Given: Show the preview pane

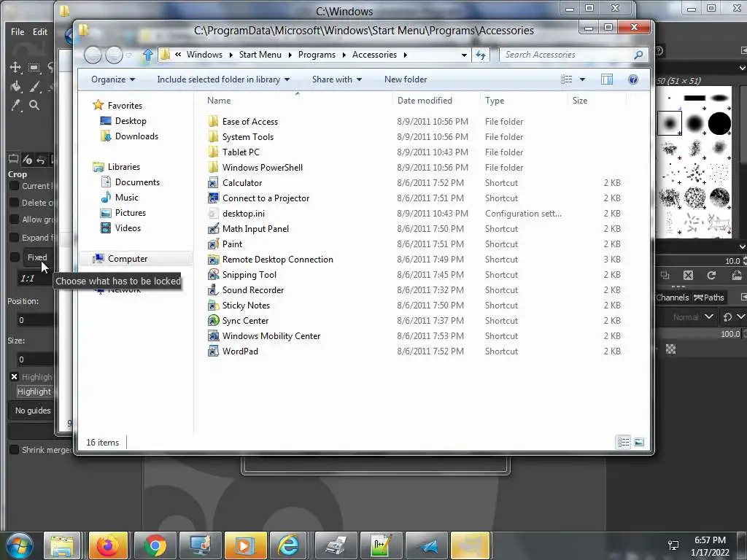Looking at the screenshot, I should click(x=606, y=79).
